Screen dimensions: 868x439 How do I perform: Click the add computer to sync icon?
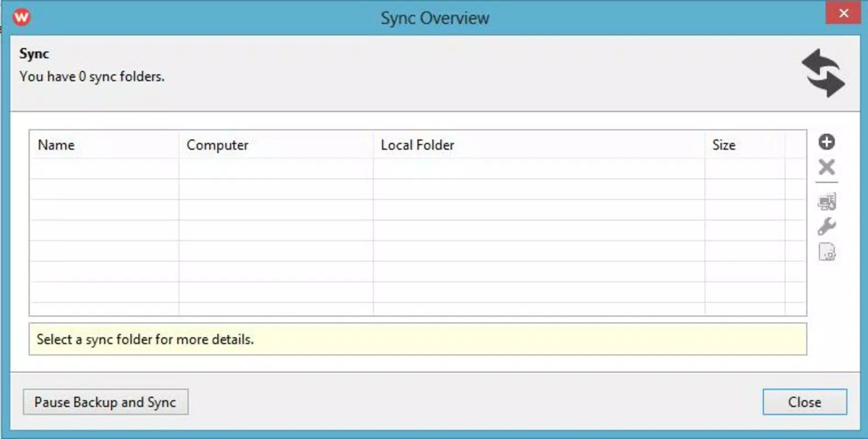[x=827, y=202]
